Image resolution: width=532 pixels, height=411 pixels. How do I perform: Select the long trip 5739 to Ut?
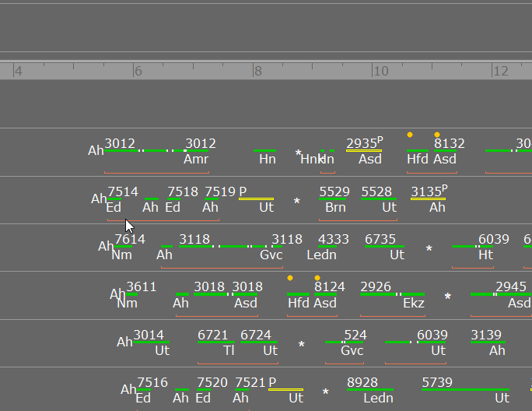click(465, 390)
